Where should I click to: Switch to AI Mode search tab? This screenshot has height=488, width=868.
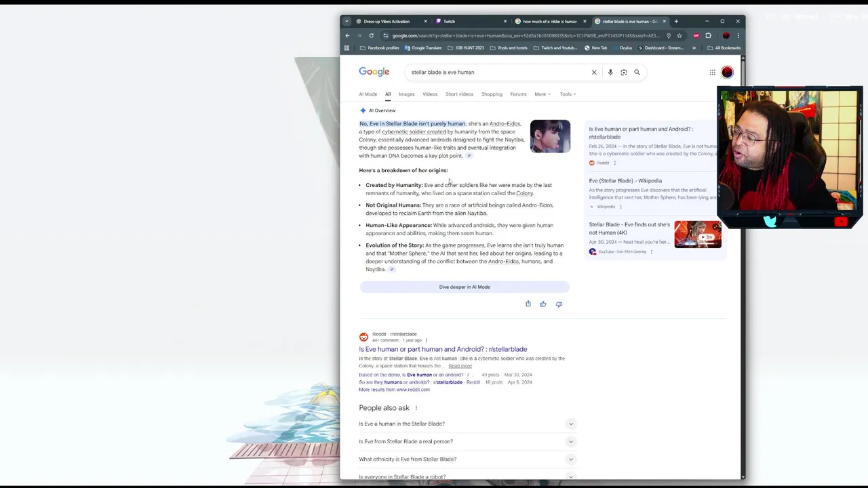click(x=368, y=94)
